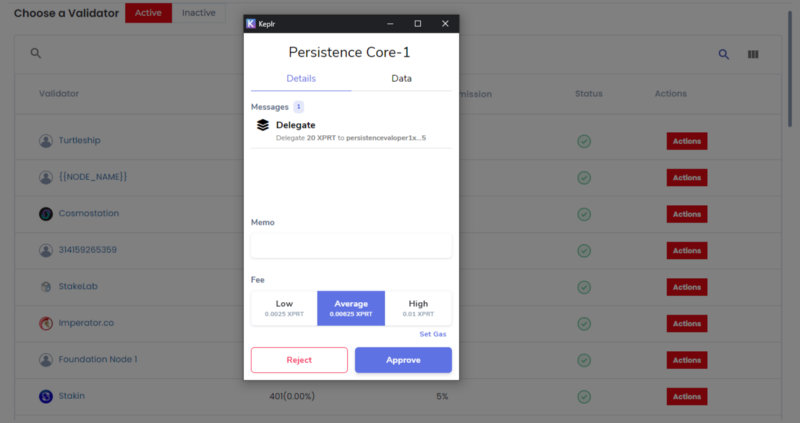Click the Memo input field
The height and width of the screenshot is (423, 800).
pyautogui.click(x=351, y=246)
